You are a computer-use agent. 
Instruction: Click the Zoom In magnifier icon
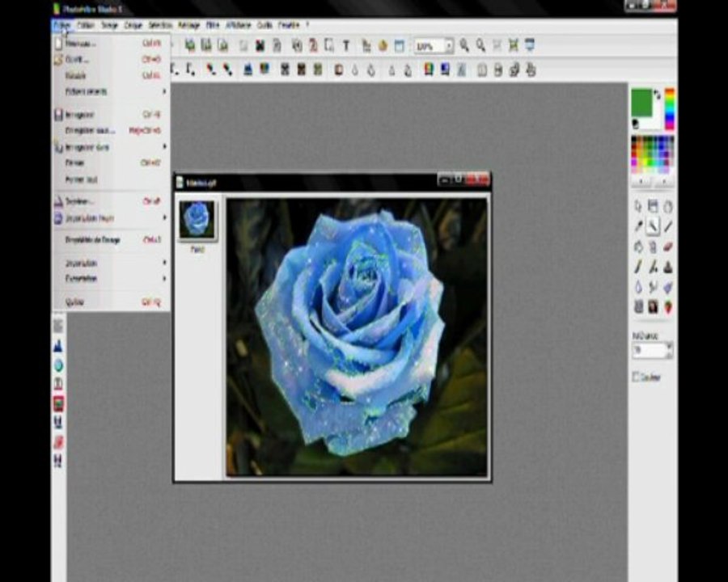pos(463,45)
